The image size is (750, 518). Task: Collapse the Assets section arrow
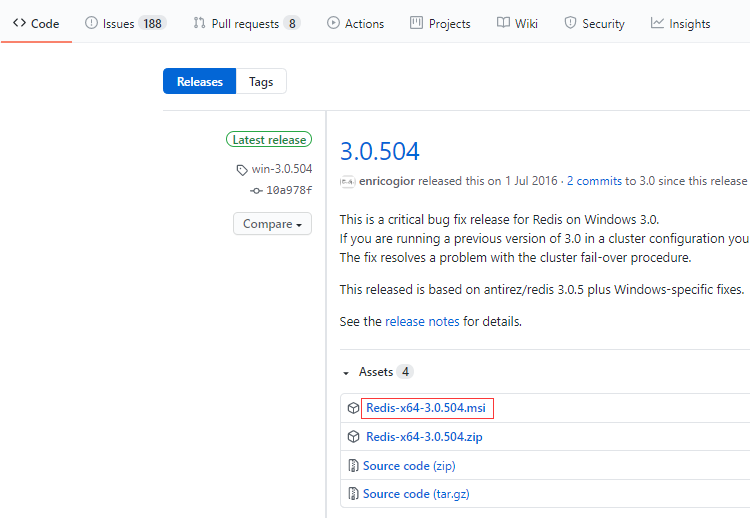point(346,373)
